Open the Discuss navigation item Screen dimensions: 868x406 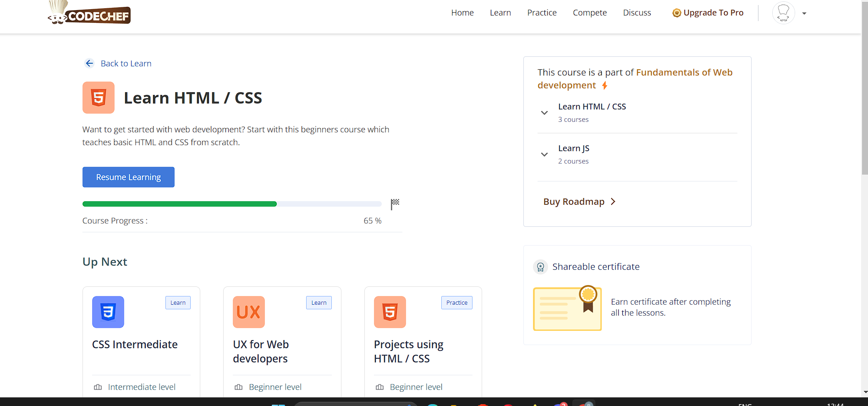pos(637,13)
